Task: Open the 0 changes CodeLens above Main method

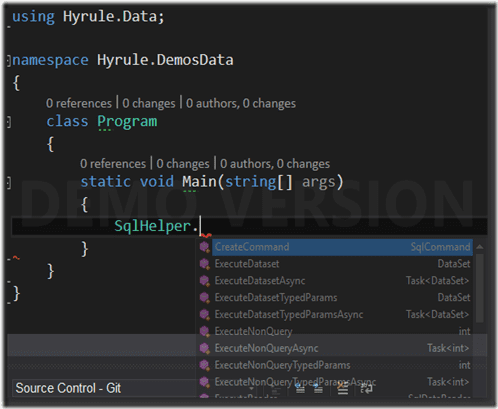Action: pos(183,164)
